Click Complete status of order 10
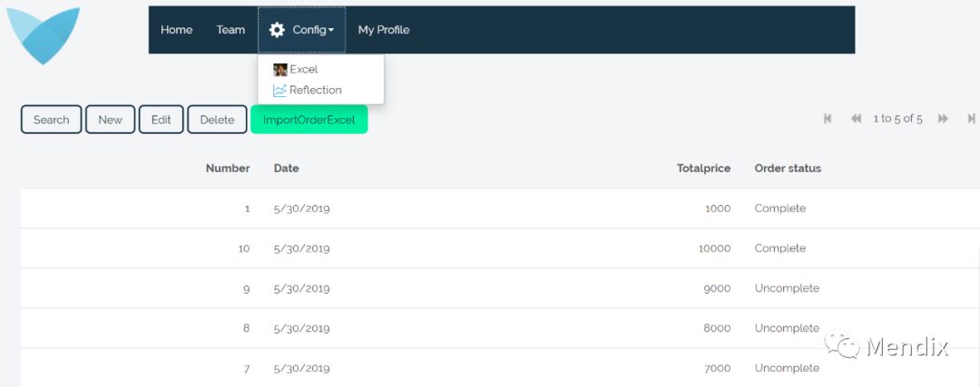 [780, 248]
